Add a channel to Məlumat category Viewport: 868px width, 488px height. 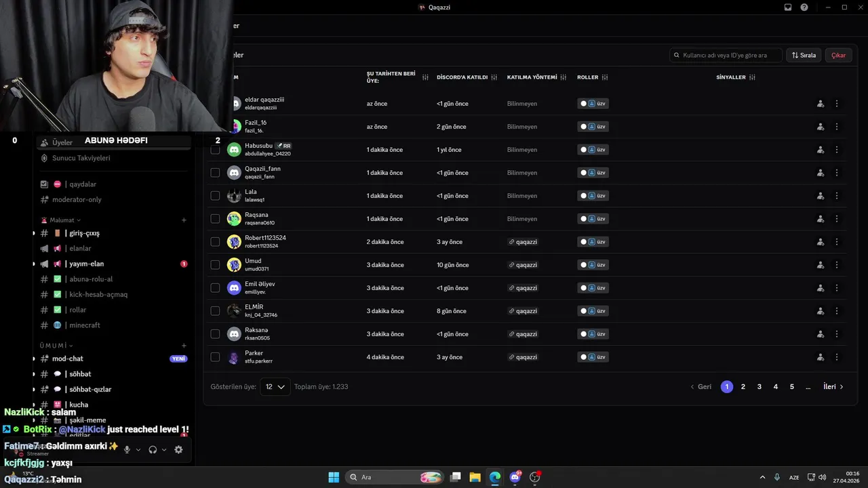184,220
